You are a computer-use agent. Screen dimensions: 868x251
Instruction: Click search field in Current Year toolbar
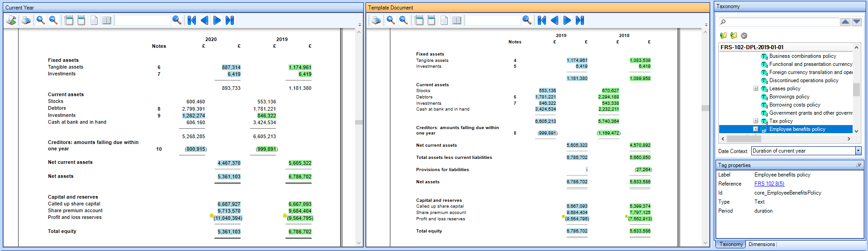tap(143, 20)
